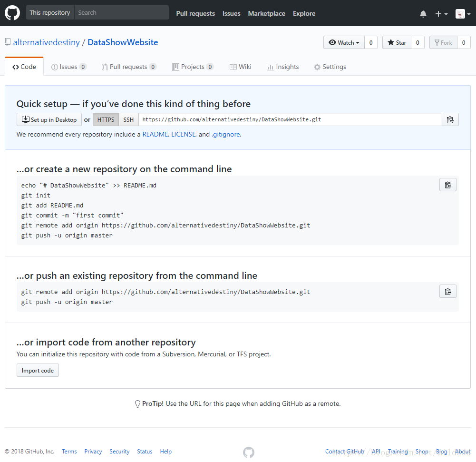This screenshot has height=462, width=476.
Task: Open the Insights tab
Action: (282, 67)
